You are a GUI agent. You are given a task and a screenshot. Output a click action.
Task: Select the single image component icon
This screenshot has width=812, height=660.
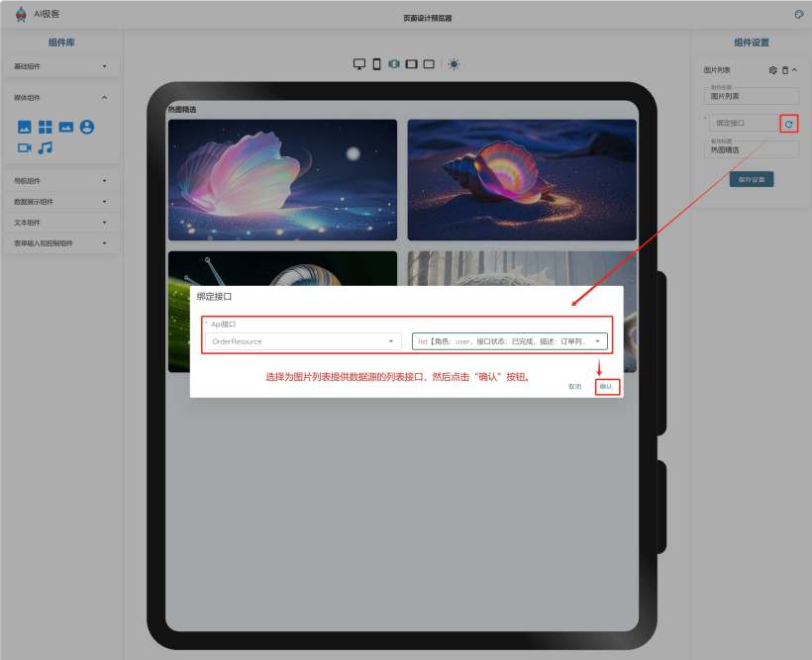point(25,128)
